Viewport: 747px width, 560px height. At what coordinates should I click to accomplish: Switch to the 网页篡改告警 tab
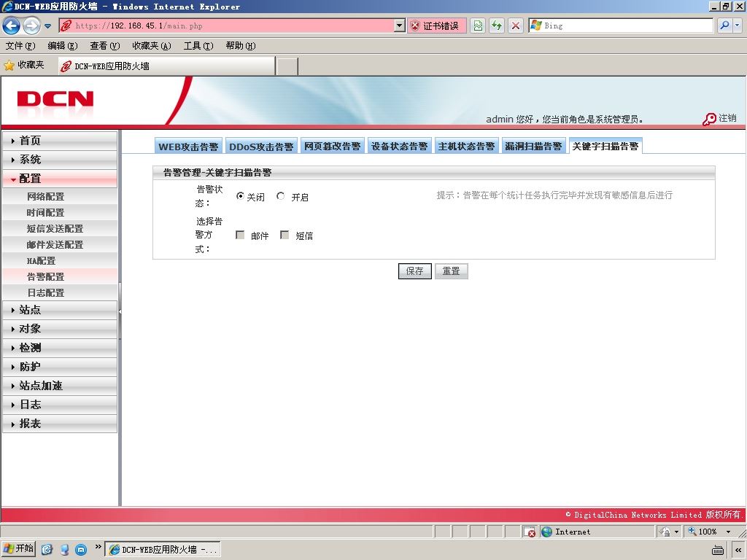333,146
